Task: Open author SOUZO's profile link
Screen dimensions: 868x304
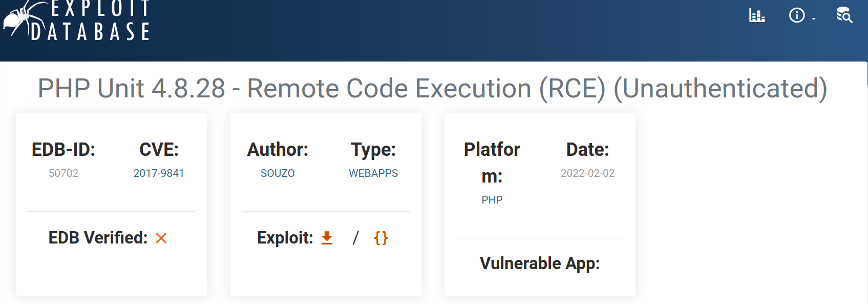Action: coord(278,173)
